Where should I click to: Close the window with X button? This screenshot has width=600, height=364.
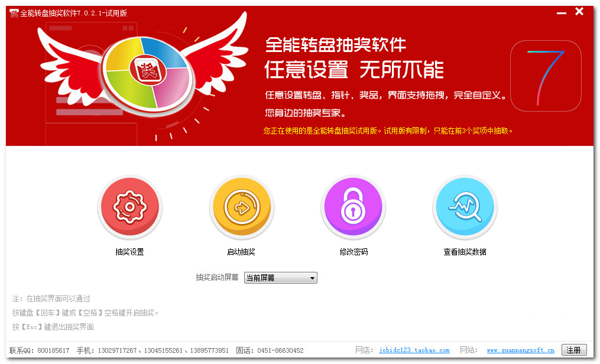(x=579, y=12)
